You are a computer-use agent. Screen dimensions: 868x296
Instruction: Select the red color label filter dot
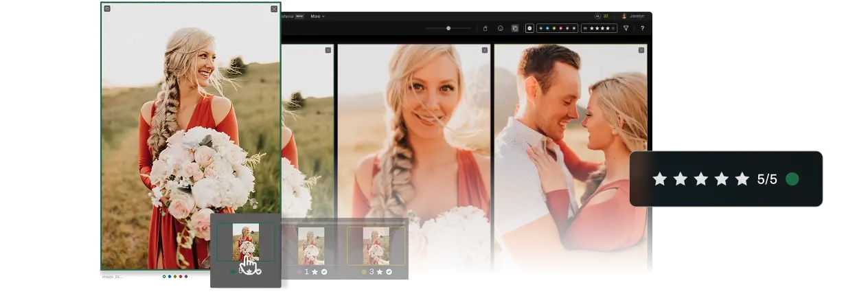[561, 28]
